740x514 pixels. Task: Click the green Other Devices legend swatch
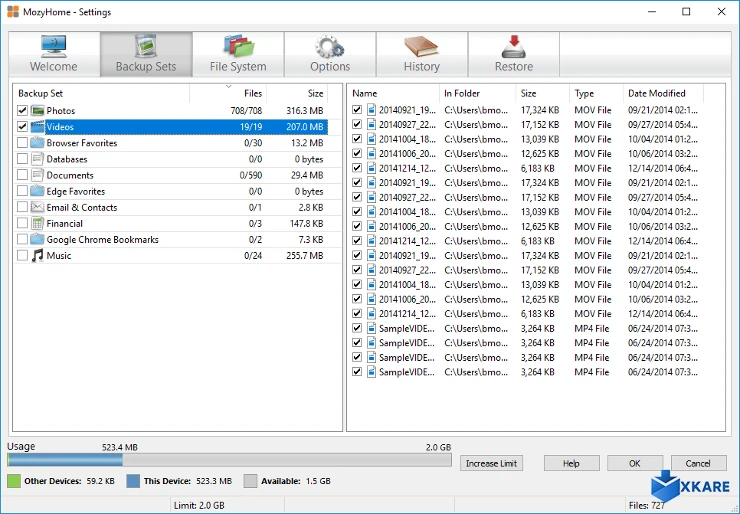tap(14, 481)
